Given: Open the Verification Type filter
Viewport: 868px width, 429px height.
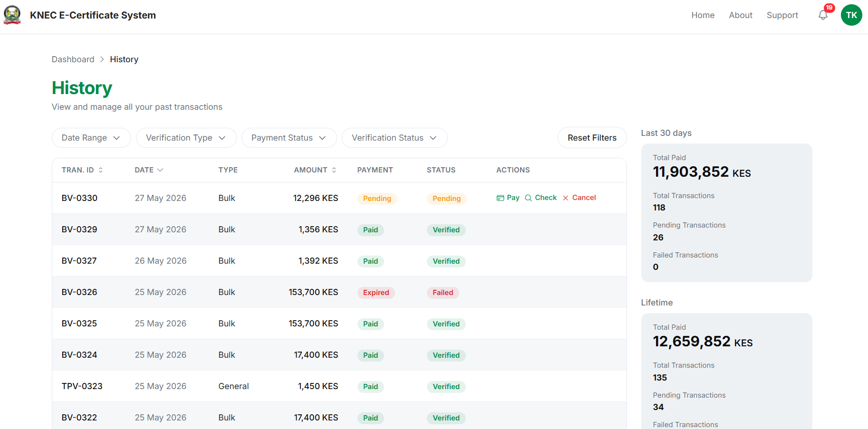Looking at the screenshot, I should tap(186, 138).
